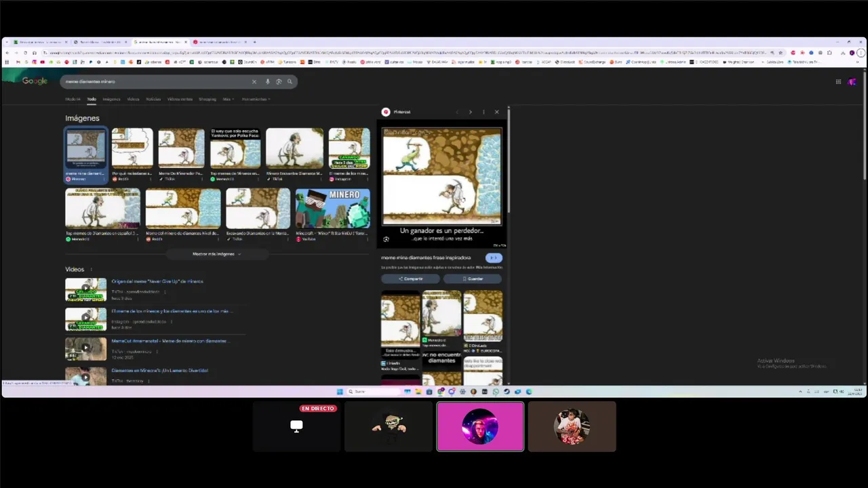868x488 pixels.
Task: Open the Google apps grid icon
Action: (x=838, y=81)
